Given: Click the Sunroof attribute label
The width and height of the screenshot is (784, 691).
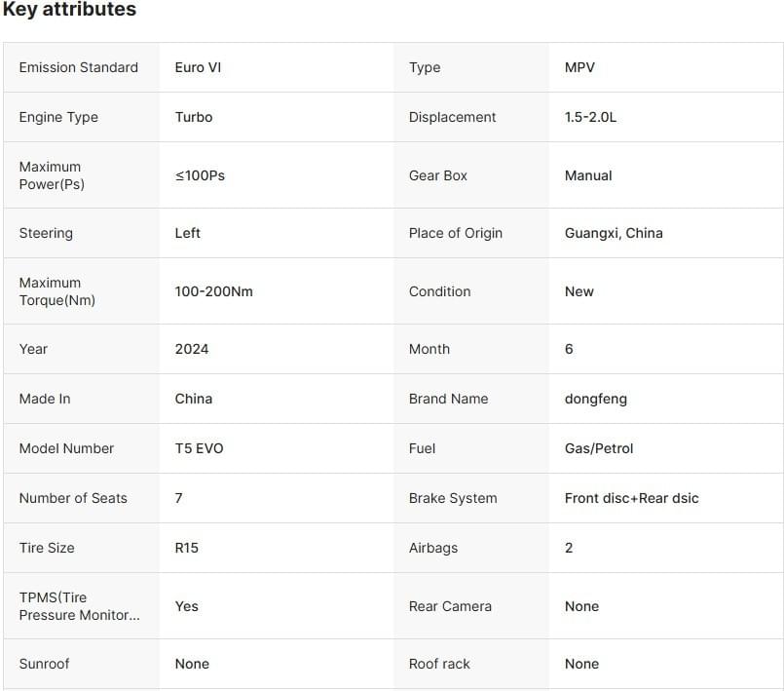Looking at the screenshot, I should (x=44, y=664).
